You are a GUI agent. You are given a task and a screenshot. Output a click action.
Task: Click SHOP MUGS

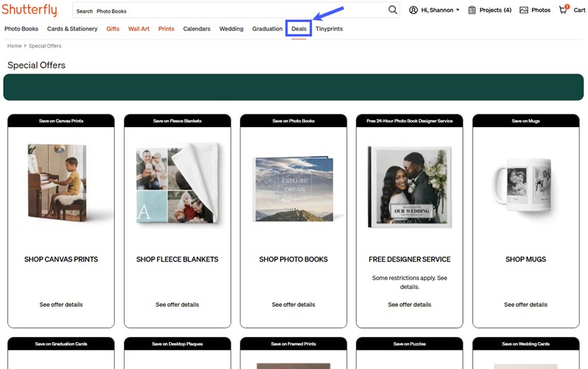click(526, 259)
